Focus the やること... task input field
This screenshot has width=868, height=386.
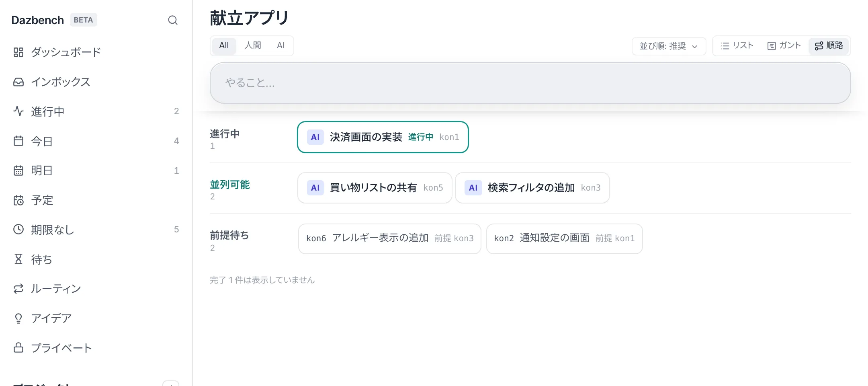530,83
